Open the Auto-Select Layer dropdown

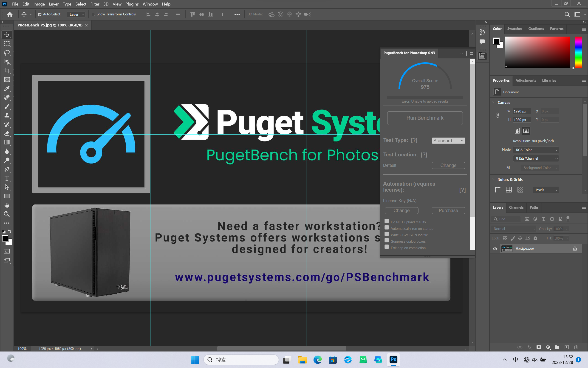click(x=76, y=14)
